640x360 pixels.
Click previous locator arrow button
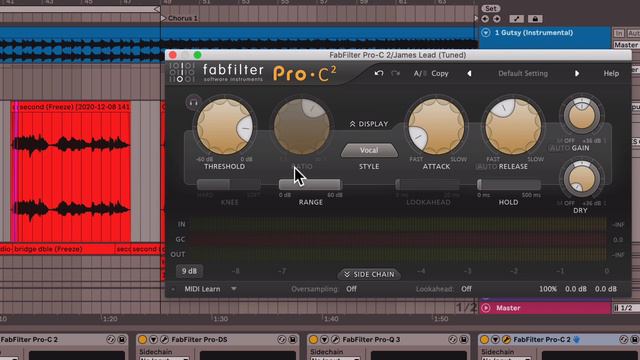click(485, 19)
